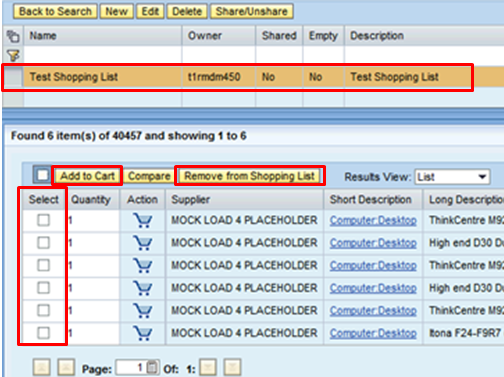Open the Computer:Desktop link in the second item row
504x377 pixels.
(x=373, y=243)
